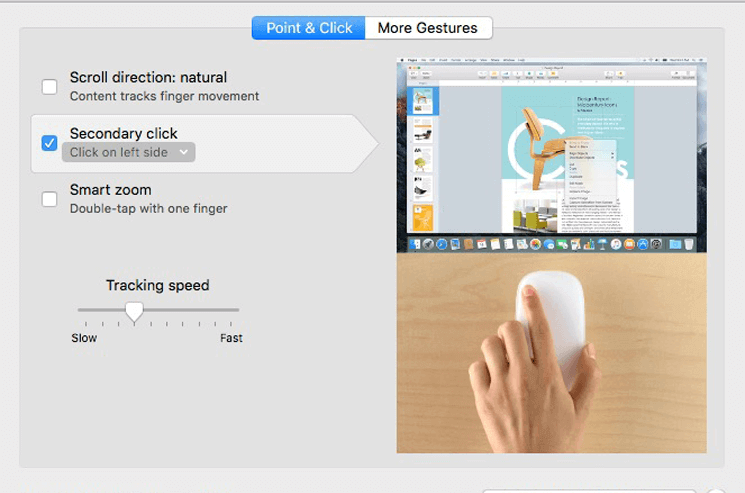745x493 pixels.
Task: Switch to the More Gestures tab
Action: [x=428, y=28]
